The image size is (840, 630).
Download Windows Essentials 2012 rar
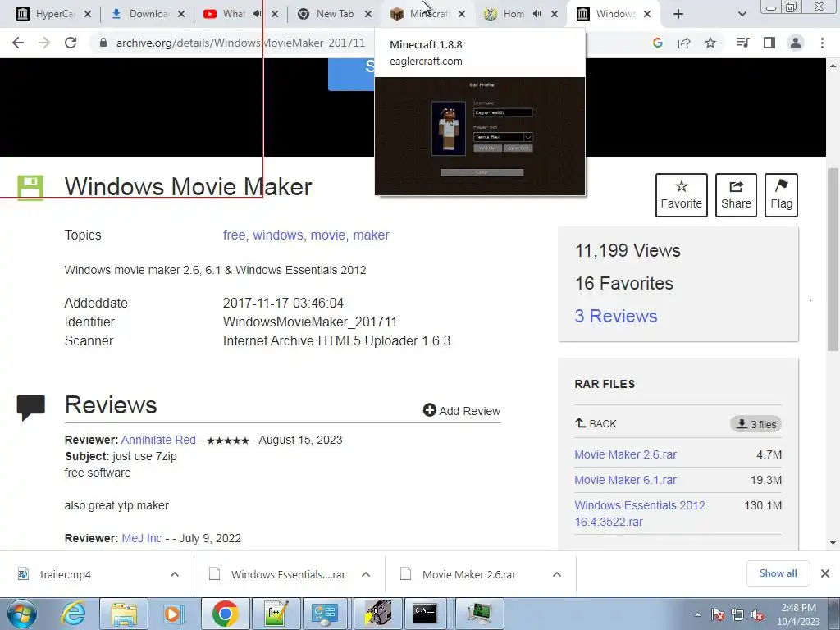click(x=640, y=514)
